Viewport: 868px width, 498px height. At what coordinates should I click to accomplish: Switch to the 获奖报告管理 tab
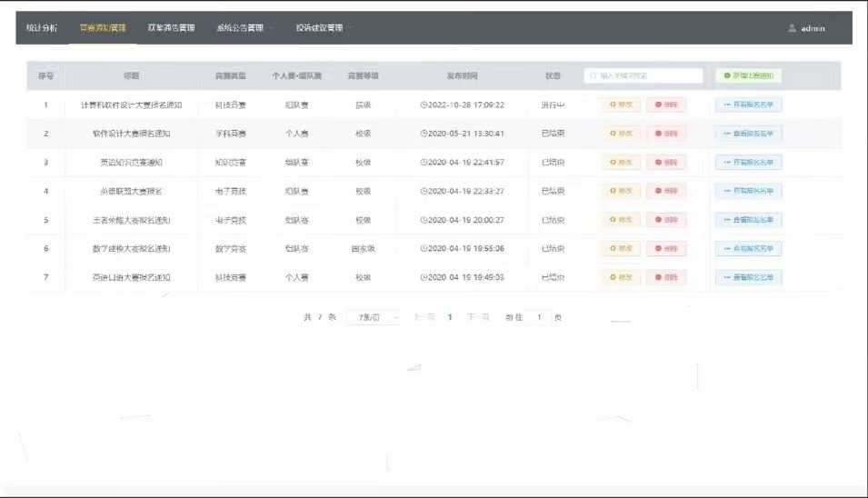pos(171,27)
